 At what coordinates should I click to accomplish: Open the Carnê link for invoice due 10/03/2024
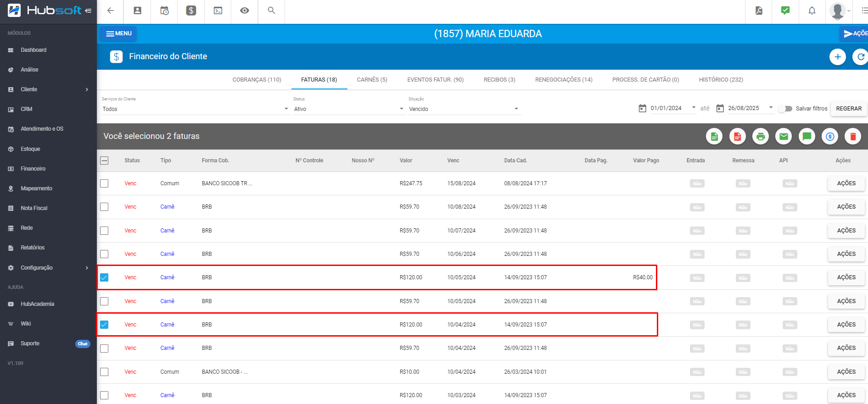pos(167,395)
